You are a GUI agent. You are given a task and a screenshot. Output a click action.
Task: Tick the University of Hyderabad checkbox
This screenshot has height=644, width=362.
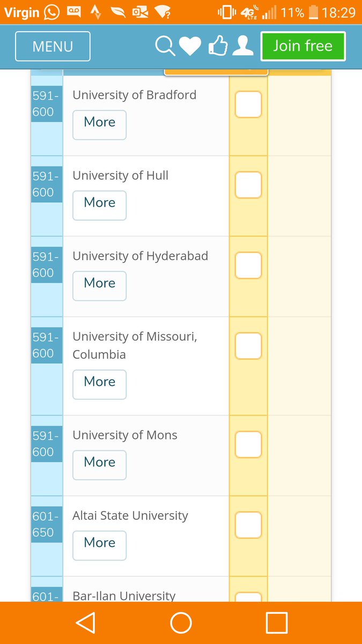(x=248, y=266)
